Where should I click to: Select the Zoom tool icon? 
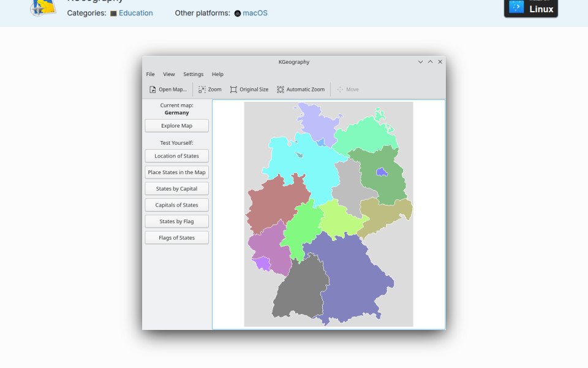(202, 90)
